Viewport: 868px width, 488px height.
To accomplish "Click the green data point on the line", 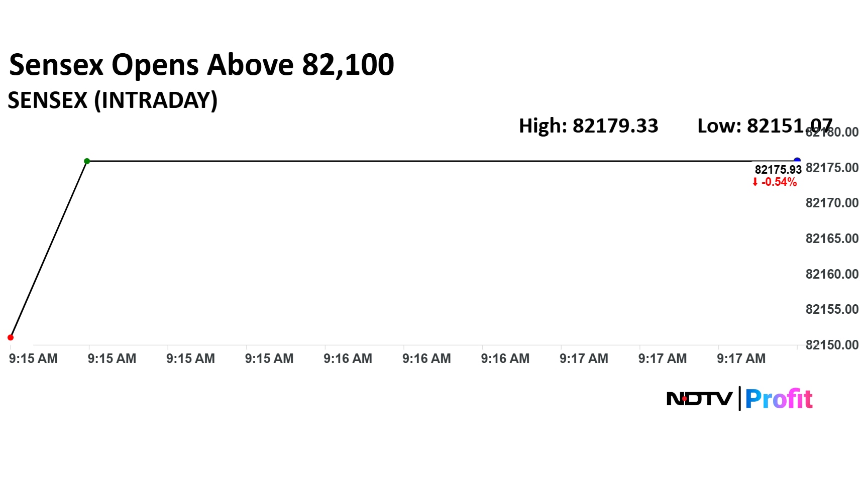I will pos(87,161).
